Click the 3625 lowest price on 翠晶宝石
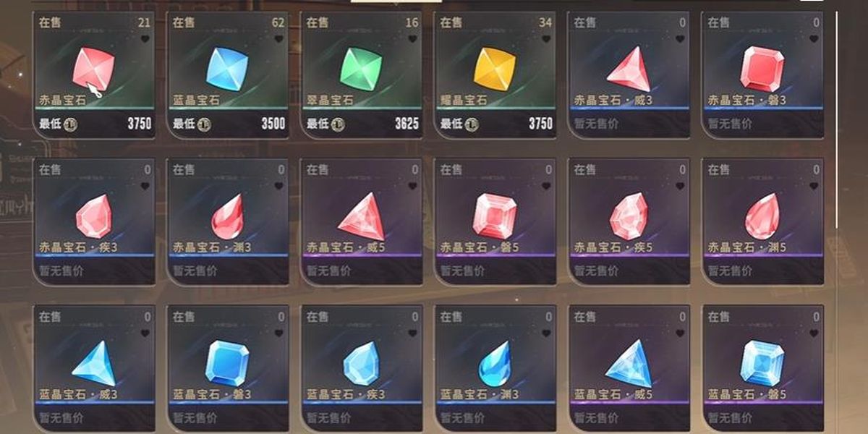 (407, 124)
